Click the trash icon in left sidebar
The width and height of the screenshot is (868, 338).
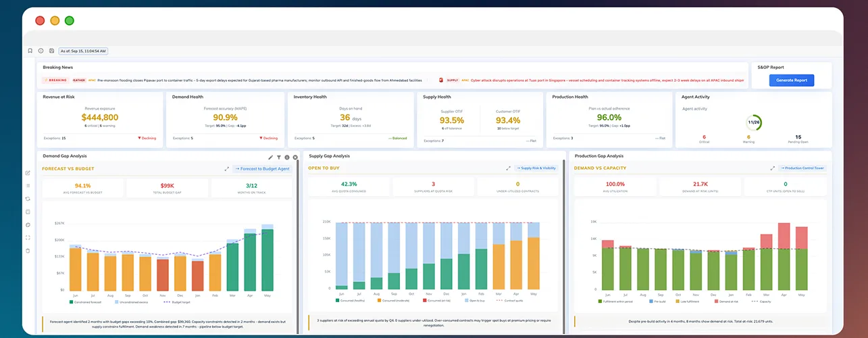point(28,251)
